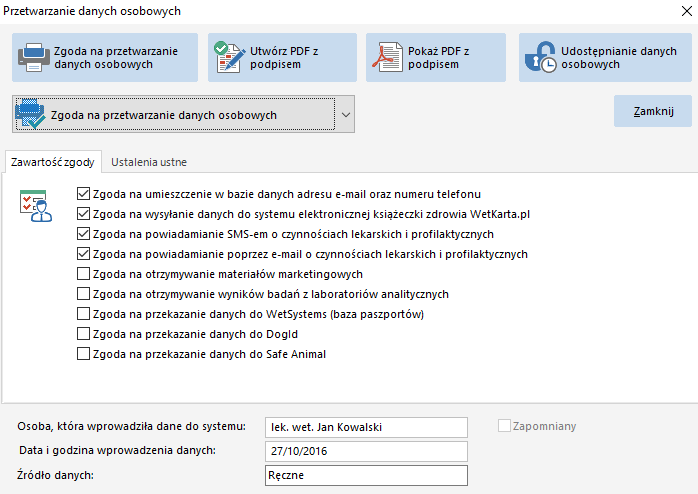Switch to the Ustalenia ustne tab

click(149, 162)
